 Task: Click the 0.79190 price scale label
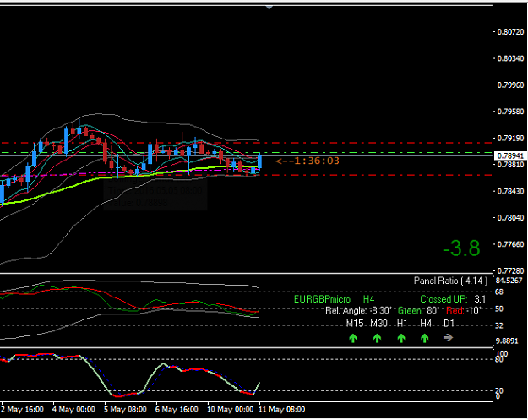pyautogui.click(x=511, y=138)
